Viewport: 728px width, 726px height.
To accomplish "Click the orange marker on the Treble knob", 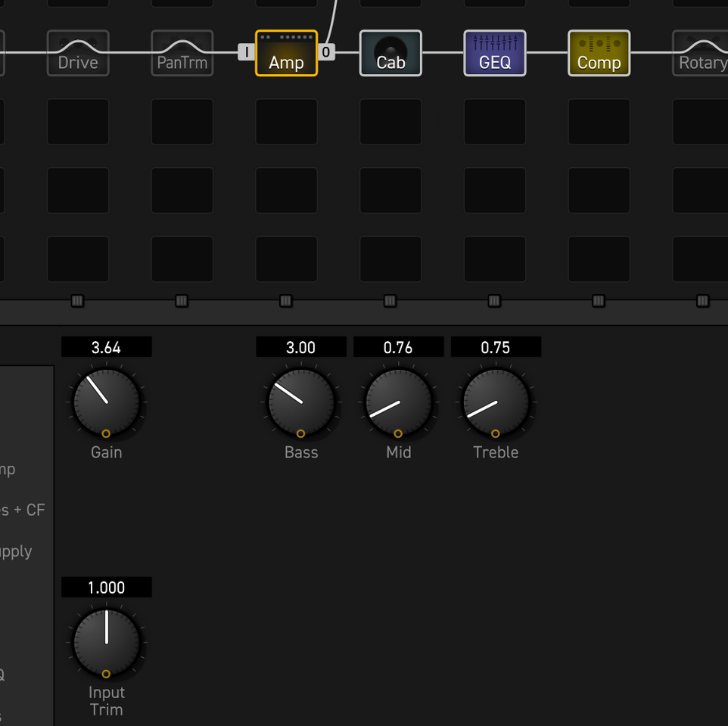I will point(496,434).
